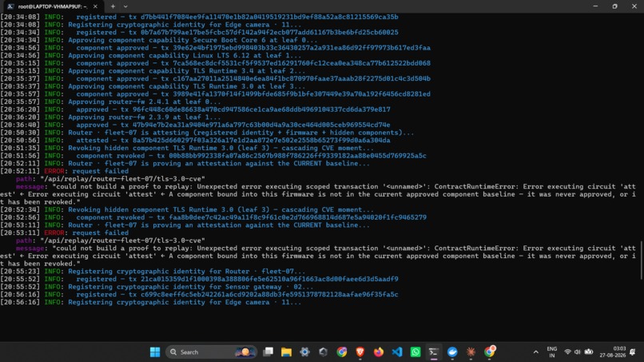Viewport: 644px width, 362px height.
Task: Click "Registering cryptographic identity for Router · fleet-07" line
Action: coord(186,272)
